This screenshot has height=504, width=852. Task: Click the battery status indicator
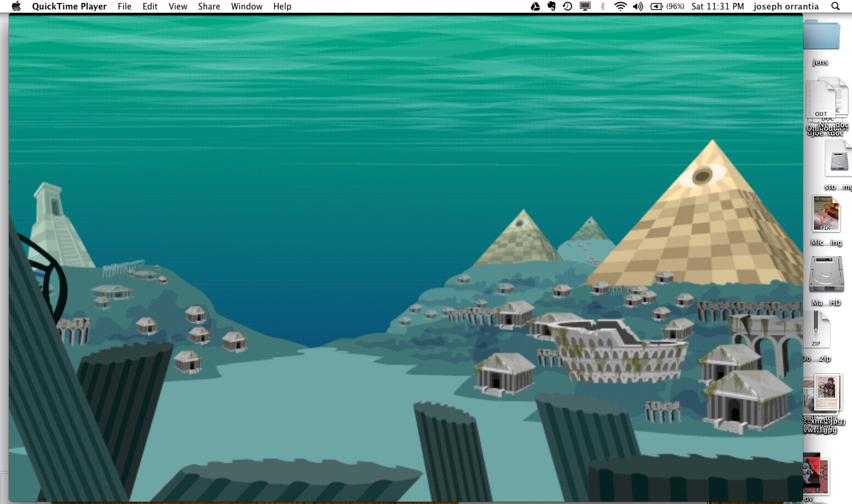(667, 7)
